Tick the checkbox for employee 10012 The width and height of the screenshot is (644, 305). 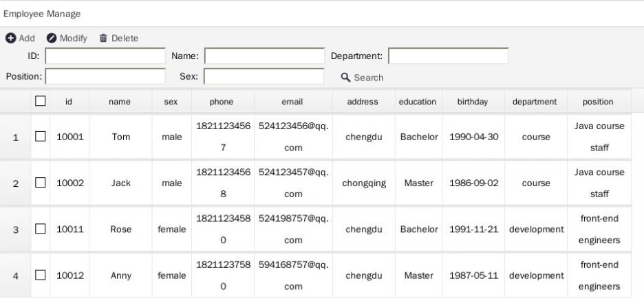(x=40, y=275)
